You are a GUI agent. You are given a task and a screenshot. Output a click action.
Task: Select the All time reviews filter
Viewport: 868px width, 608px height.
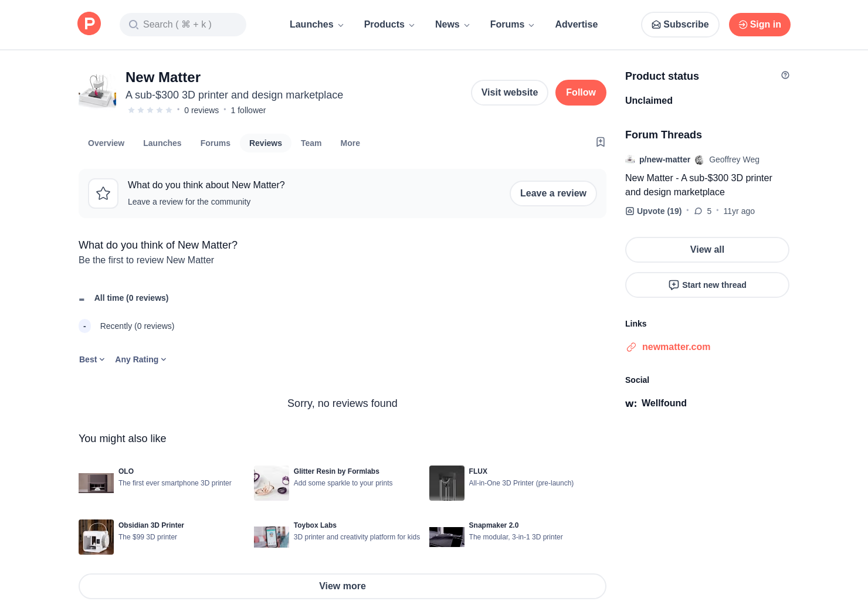click(131, 298)
